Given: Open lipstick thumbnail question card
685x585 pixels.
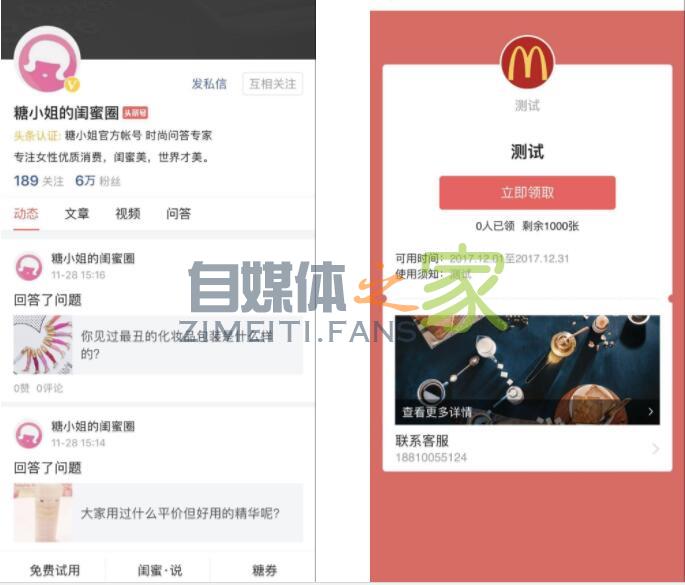Looking at the screenshot, I should [x=158, y=345].
